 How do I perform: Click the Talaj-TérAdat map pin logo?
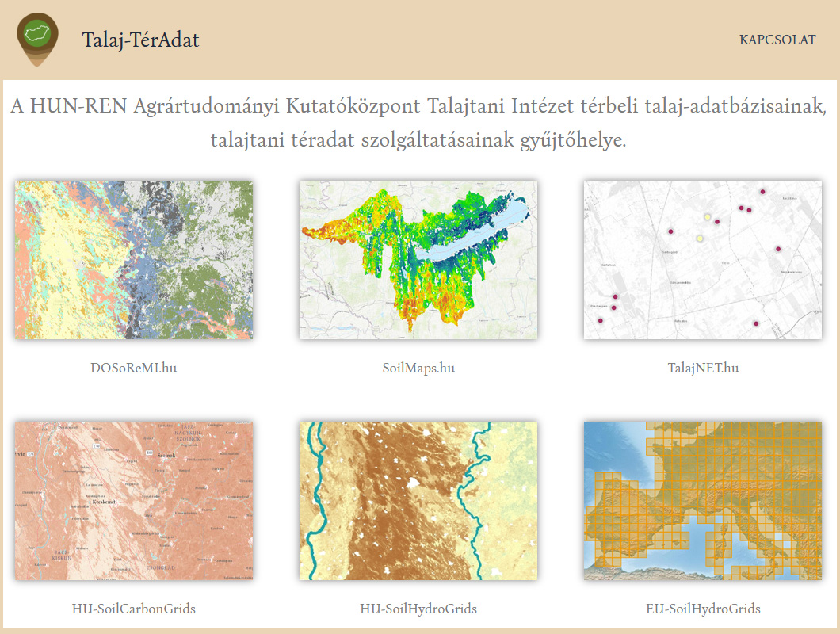click(37, 39)
